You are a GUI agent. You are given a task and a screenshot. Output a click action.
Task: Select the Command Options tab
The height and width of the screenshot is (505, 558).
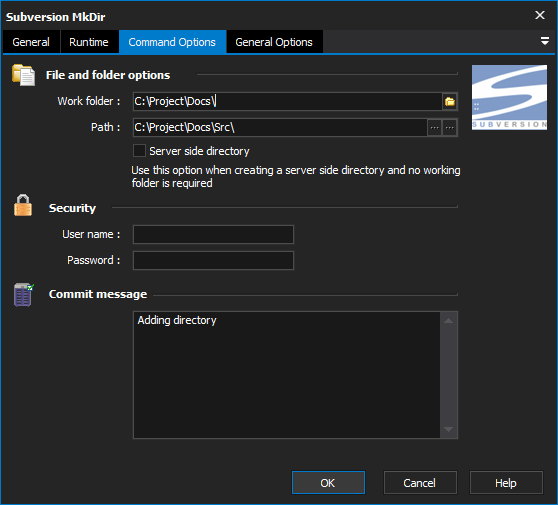(172, 42)
